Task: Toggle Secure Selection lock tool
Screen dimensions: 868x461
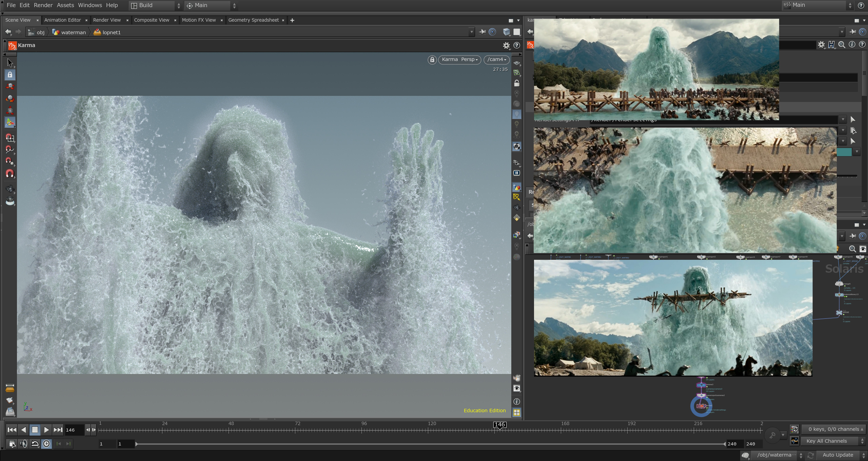Action: 10,75
